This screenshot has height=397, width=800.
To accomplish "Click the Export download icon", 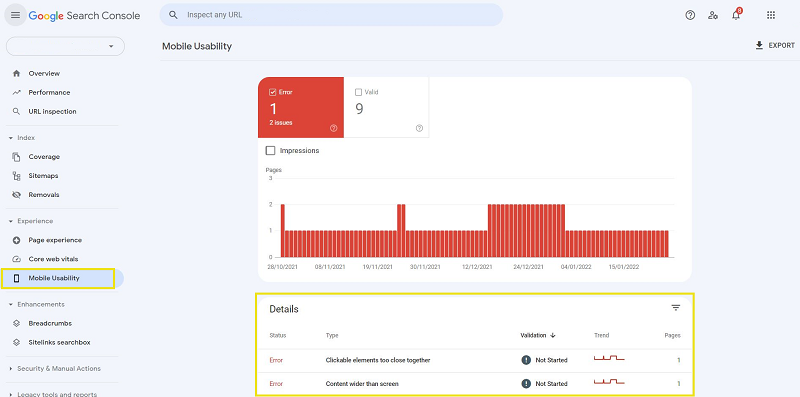I will (759, 45).
